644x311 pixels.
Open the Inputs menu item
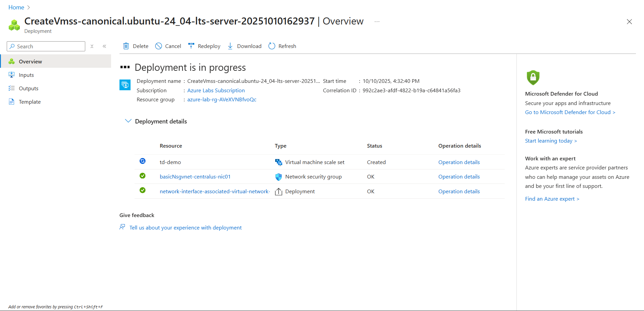[x=26, y=75]
